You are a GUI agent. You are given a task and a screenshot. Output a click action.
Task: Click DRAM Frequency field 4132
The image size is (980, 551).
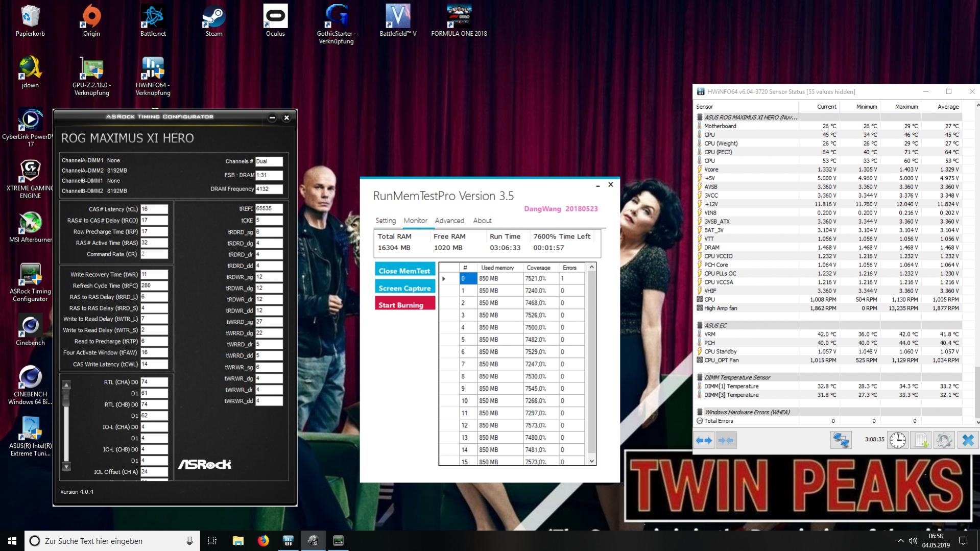tap(269, 189)
